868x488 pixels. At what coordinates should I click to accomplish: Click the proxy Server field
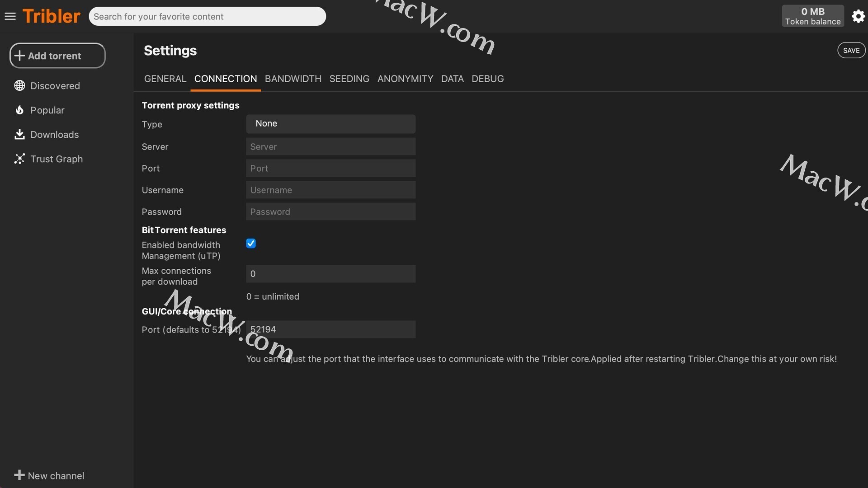(330, 146)
